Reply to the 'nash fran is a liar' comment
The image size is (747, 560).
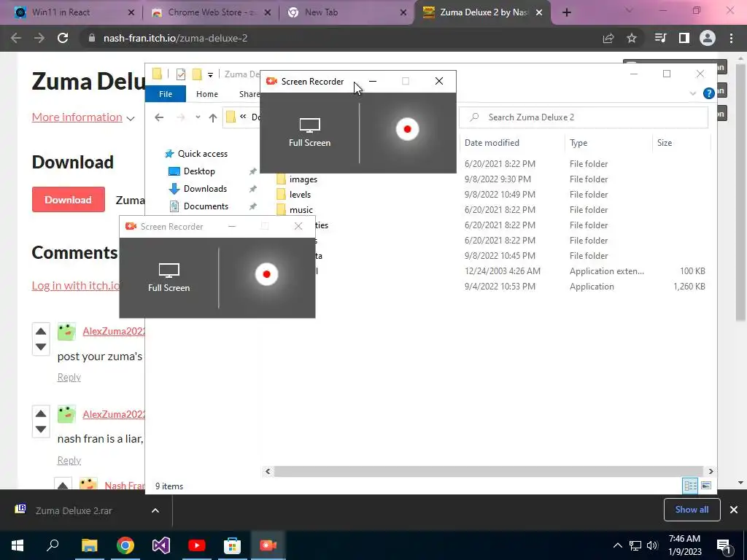pyautogui.click(x=69, y=460)
